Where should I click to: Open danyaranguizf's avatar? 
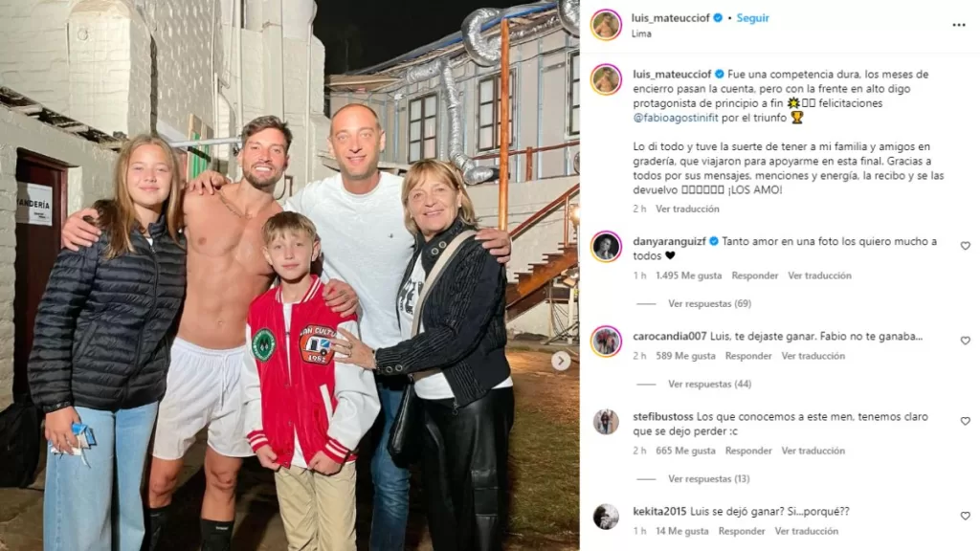606,246
